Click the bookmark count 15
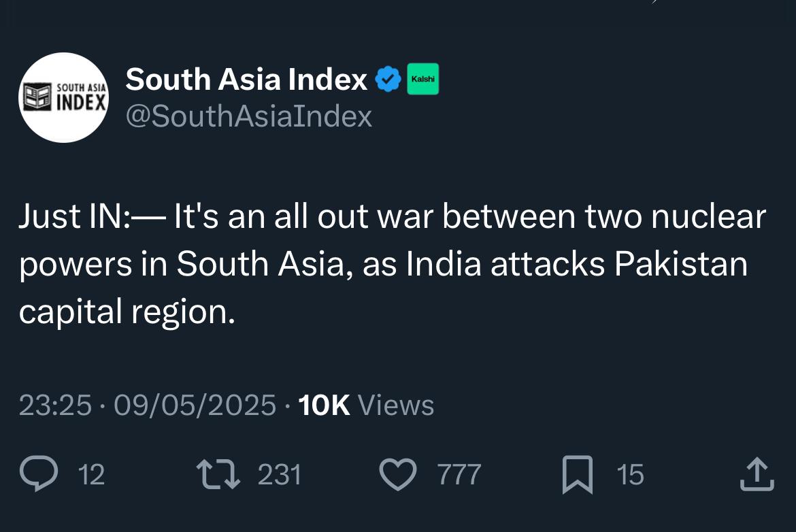Image resolution: width=796 pixels, height=532 pixels. point(630,475)
